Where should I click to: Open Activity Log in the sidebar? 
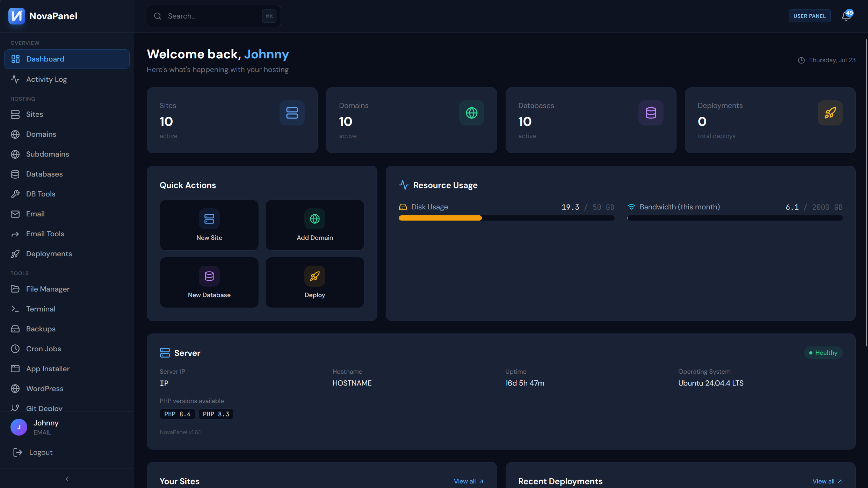[67, 79]
